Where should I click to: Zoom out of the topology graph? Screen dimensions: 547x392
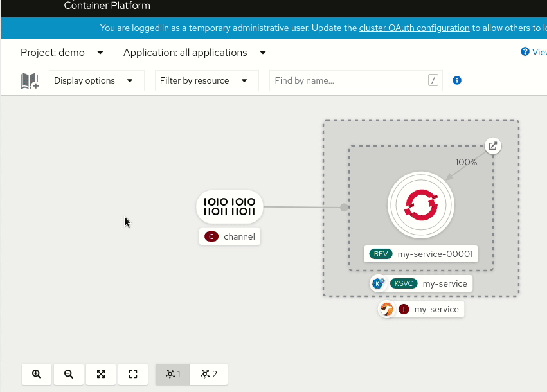[x=69, y=374]
